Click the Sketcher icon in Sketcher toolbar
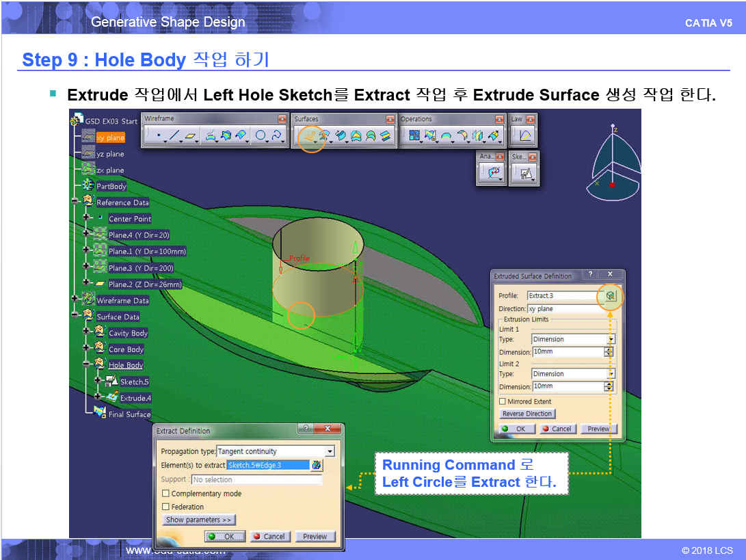 click(525, 174)
